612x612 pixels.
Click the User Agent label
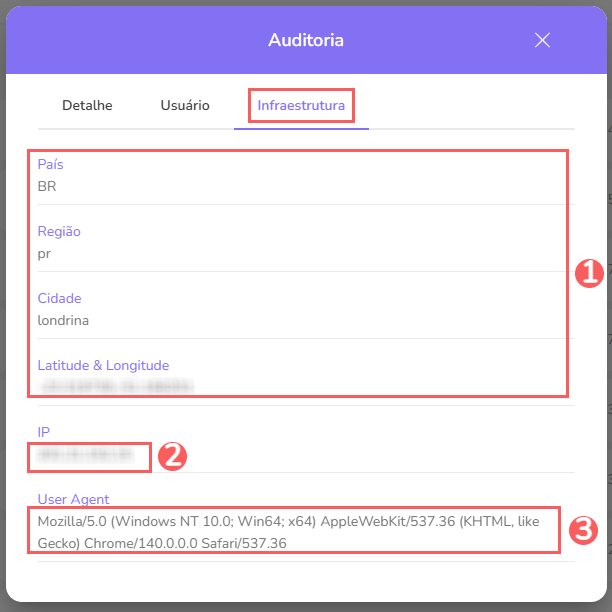point(73,499)
